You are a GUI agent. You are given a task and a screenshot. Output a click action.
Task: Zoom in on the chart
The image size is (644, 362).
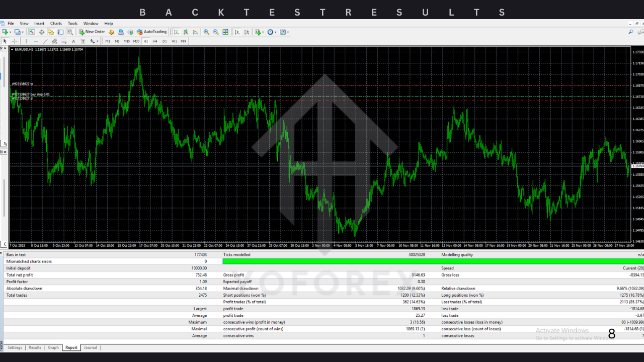point(206,32)
